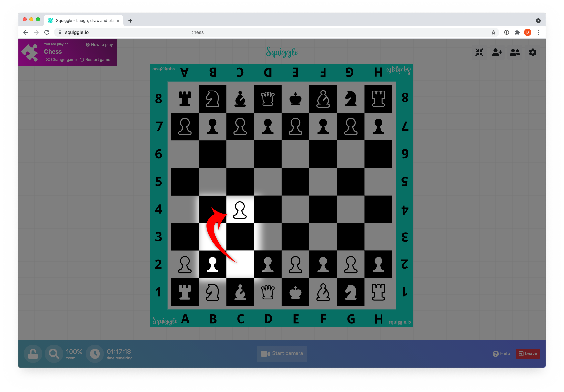564x392 pixels.
Task: Click the empty E4 board square
Action: (x=296, y=209)
